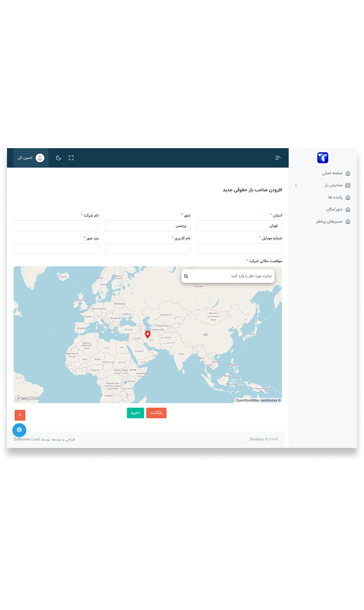Click the scroll-to-top arrow button
This screenshot has height=610, width=364.
(x=20, y=415)
